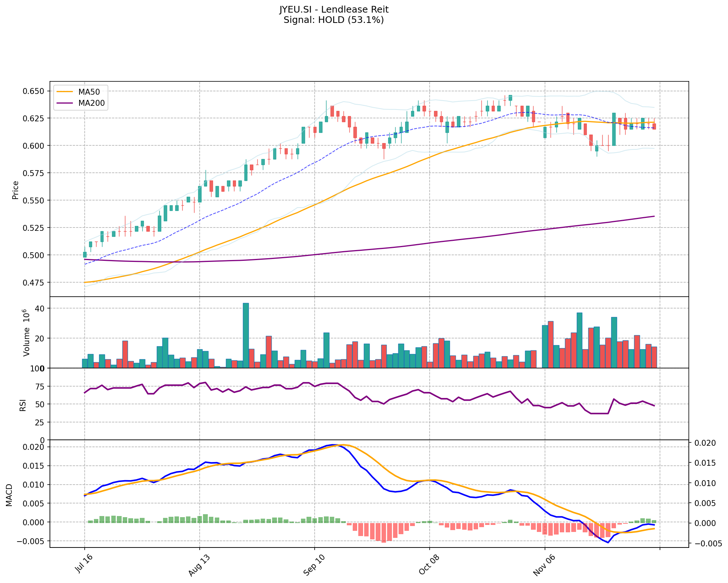Click the chart title JYEU.SI - Lendlease Reit
This screenshot has height=583, width=728.
pos(333,9)
